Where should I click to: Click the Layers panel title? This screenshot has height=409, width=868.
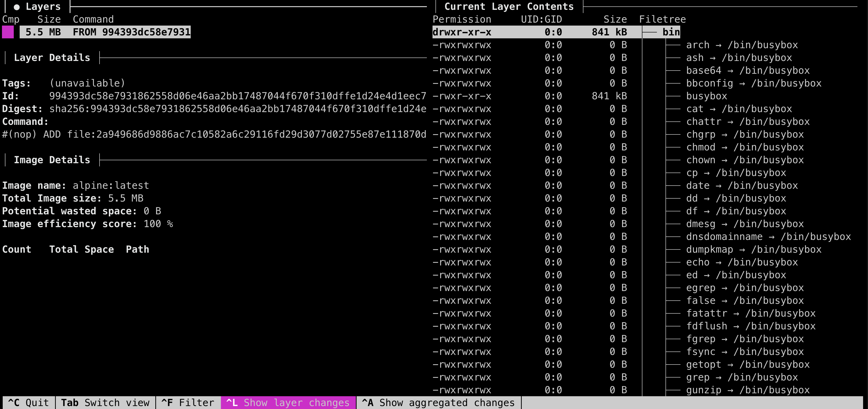coord(43,6)
